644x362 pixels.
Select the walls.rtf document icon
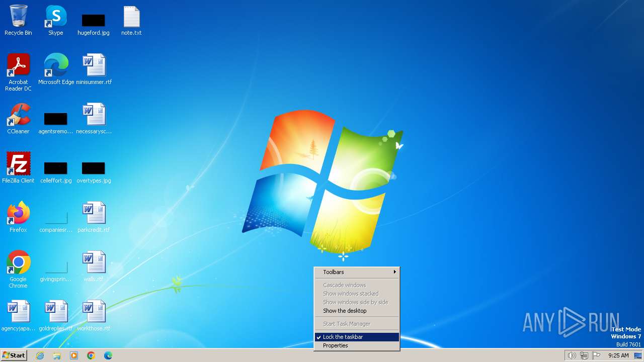94,266
